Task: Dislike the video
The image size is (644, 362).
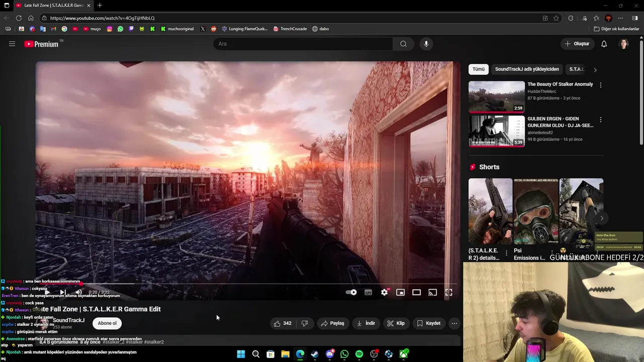Action: pyautogui.click(x=304, y=323)
